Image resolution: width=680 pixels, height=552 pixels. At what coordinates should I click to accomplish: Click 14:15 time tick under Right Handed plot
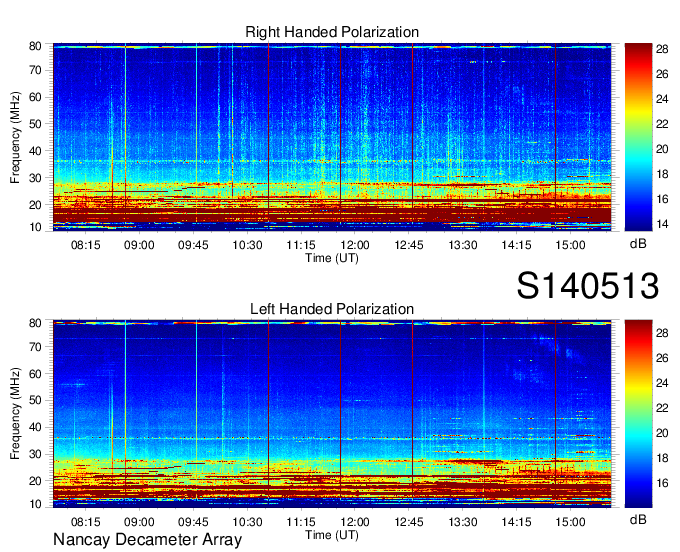(517, 245)
